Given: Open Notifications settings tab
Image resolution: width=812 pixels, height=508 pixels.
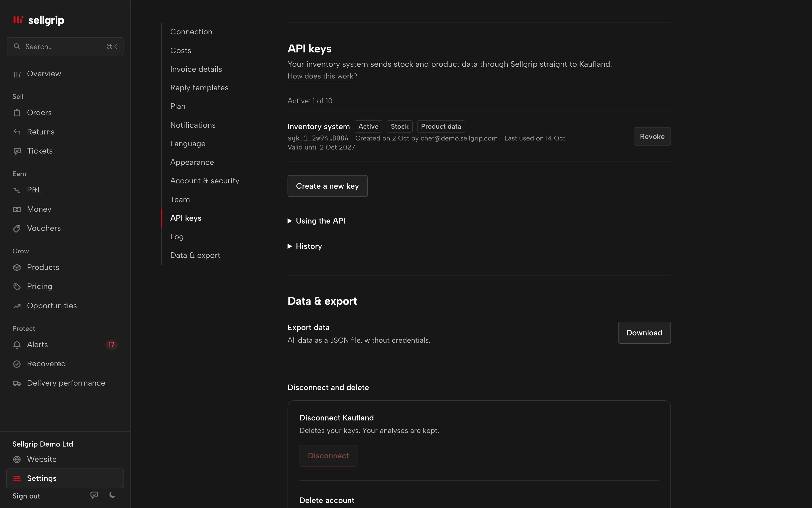Looking at the screenshot, I should pyautogui.click(x=193, y=125).
